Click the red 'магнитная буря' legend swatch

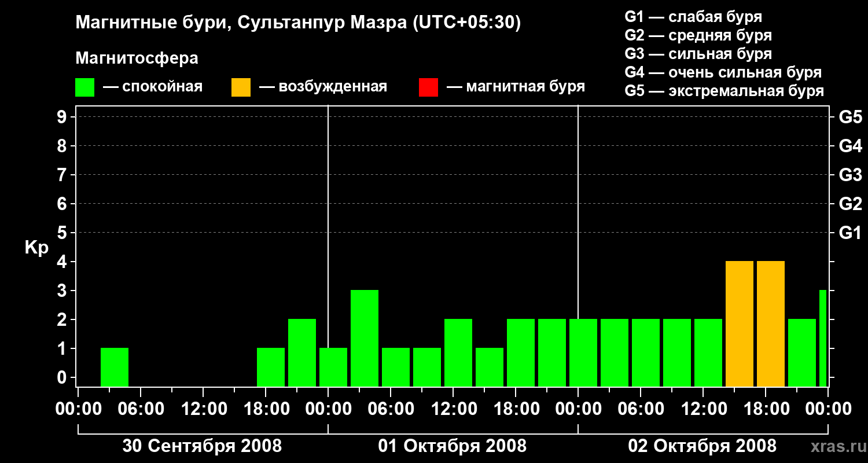click(428, 87)
